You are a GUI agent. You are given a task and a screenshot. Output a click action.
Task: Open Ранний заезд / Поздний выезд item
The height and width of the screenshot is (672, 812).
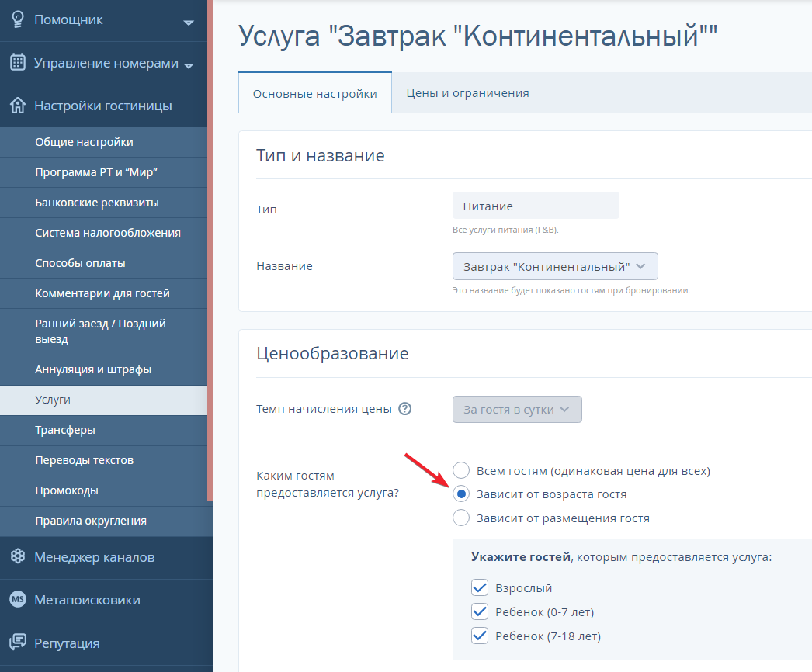(x=103, y=331)
